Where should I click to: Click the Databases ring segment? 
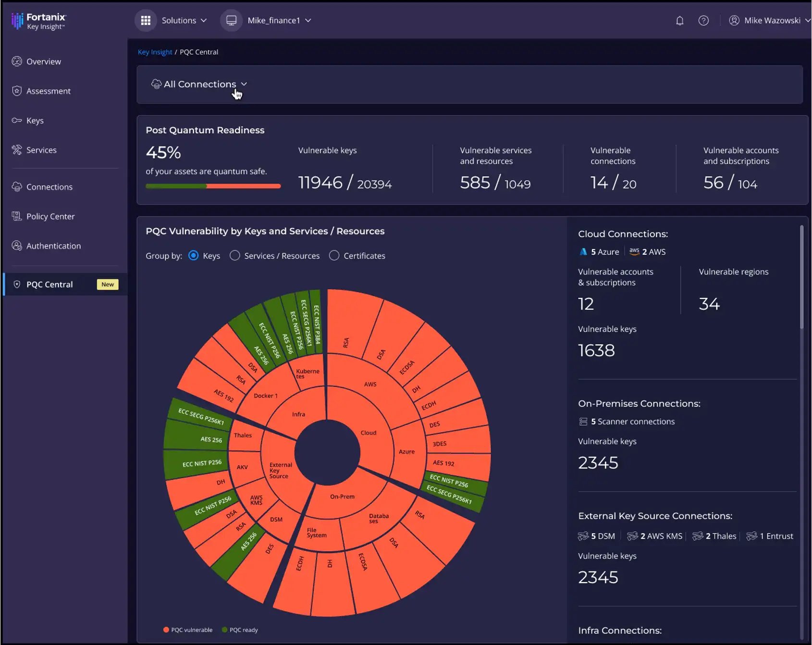379,518
